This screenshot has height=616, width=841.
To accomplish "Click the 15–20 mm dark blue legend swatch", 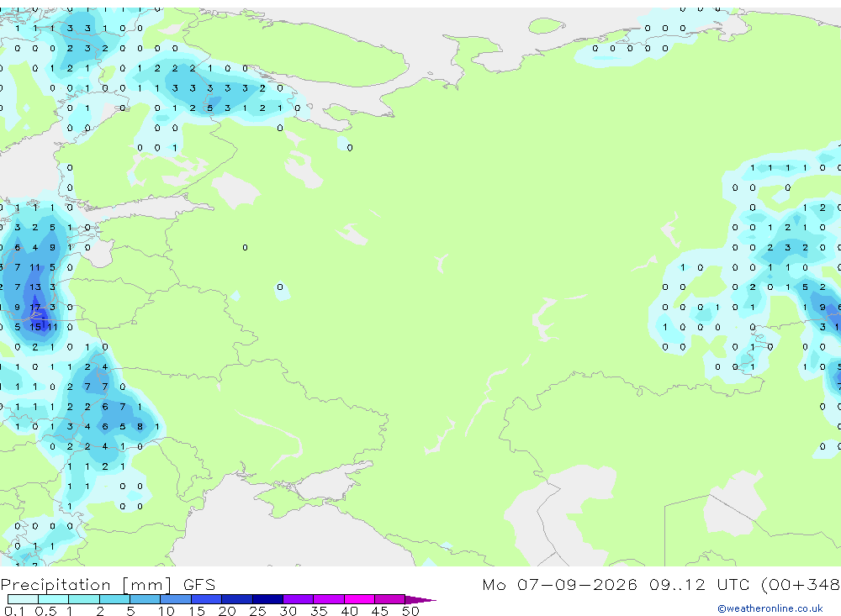I will pyautogui.click(x=207, y=599).
